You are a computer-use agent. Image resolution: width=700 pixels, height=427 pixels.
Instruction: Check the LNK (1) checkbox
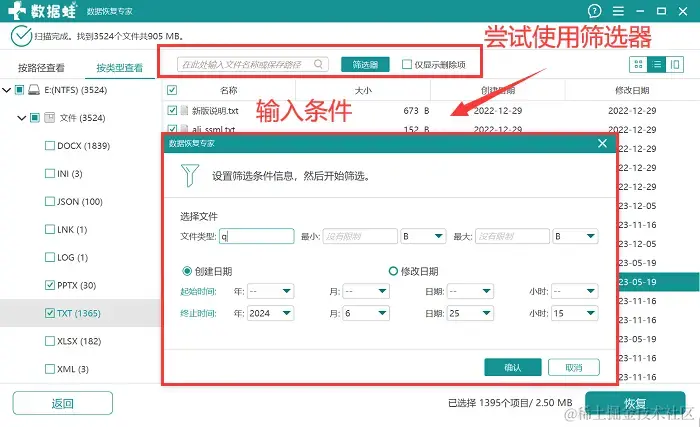[x=50, y=229]
